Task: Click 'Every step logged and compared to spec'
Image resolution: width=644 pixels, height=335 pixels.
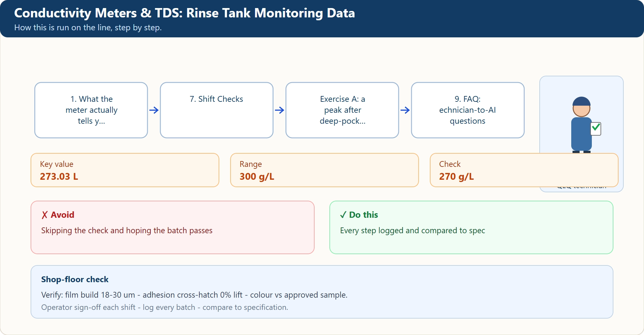Action: click(x=412, y=231)
